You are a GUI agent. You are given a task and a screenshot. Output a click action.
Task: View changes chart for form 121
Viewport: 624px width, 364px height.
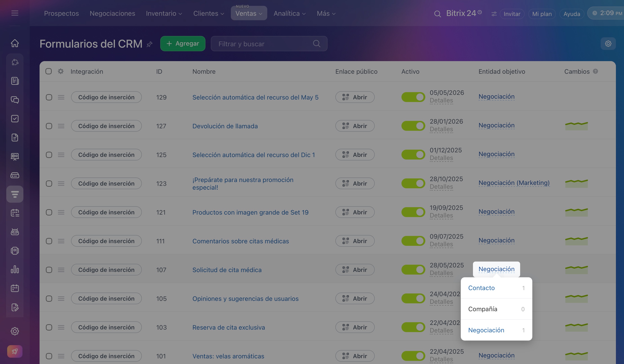(x=576, y=212)
